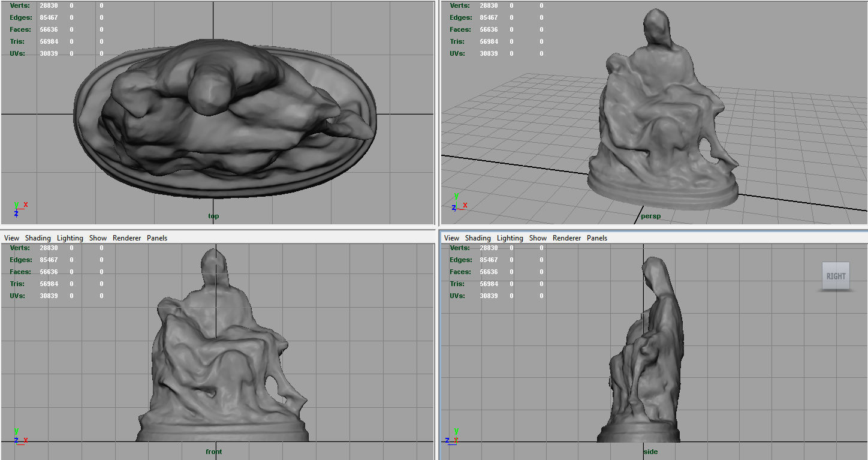Image resolution: width=868 pixels, height=460 pixels.
Task: Click the 'UVs:' label in side view
Action: (x=457, y=296)
